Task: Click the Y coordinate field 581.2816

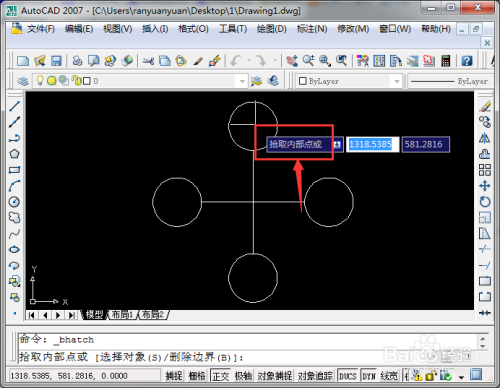Action: click(x=426, y=145)
